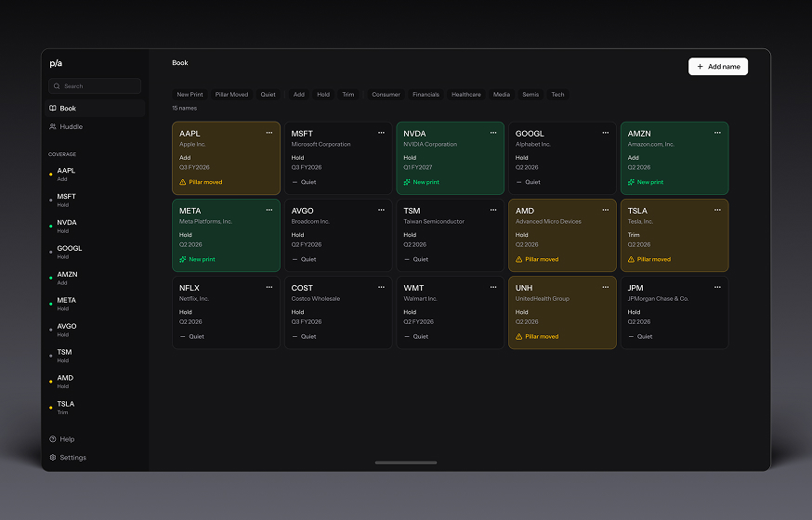Open the UNH card three-dot menu

tap(606, 287)
